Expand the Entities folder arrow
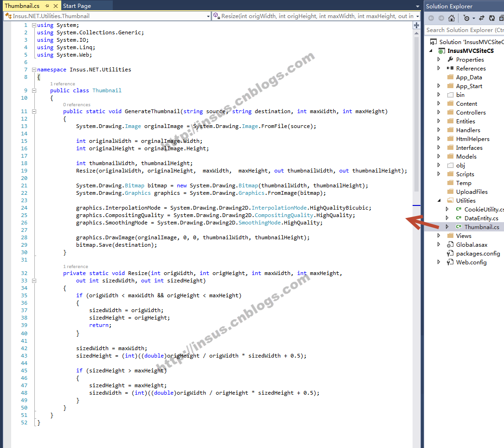Viewport: 504px width, 448px height. (x=439, y=121)
